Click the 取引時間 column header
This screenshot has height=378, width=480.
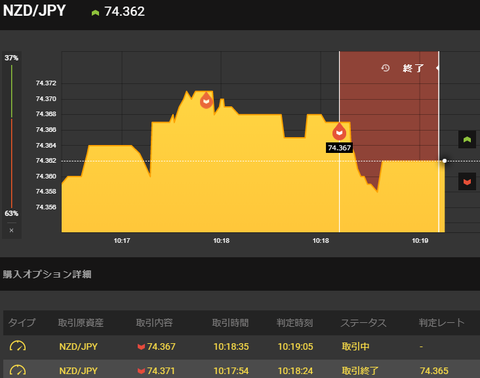point(230,323)
